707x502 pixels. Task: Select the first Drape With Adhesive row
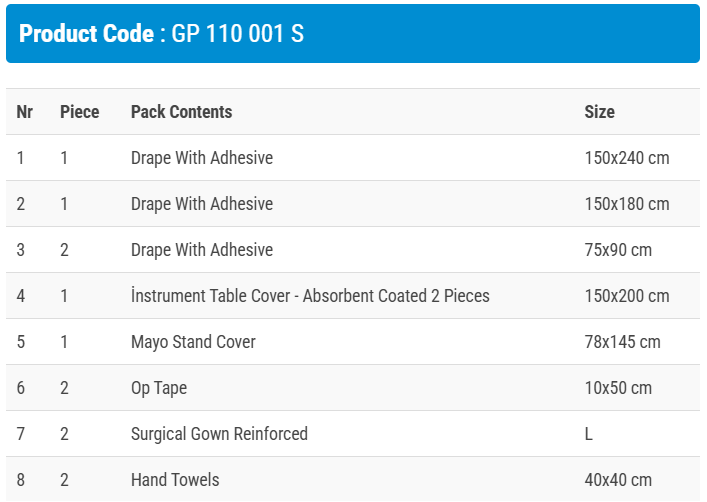pos(201,158)
